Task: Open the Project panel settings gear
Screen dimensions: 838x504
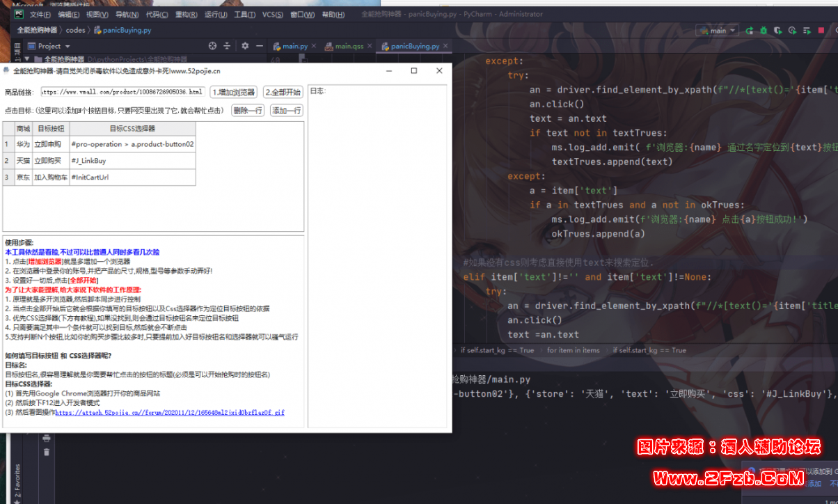Action: tap(245, 45)
